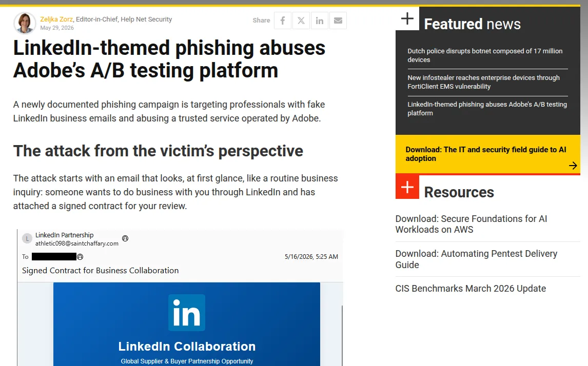Share the article on LinkedIn

[320, 20]
